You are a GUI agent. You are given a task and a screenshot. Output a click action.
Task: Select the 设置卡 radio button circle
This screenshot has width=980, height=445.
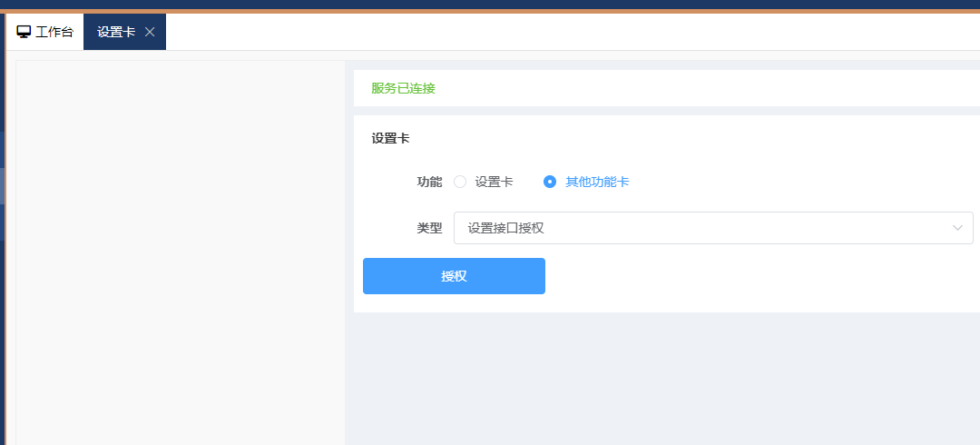(460, 182)
